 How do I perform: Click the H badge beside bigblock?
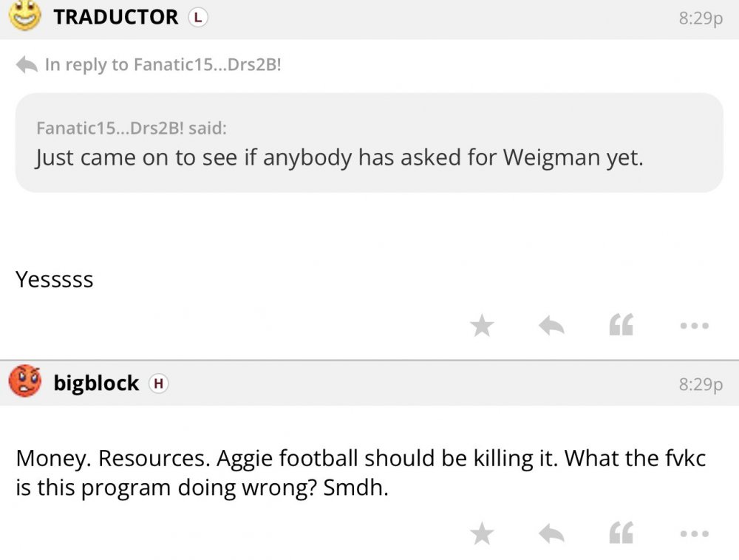click(x=159, y=383)
